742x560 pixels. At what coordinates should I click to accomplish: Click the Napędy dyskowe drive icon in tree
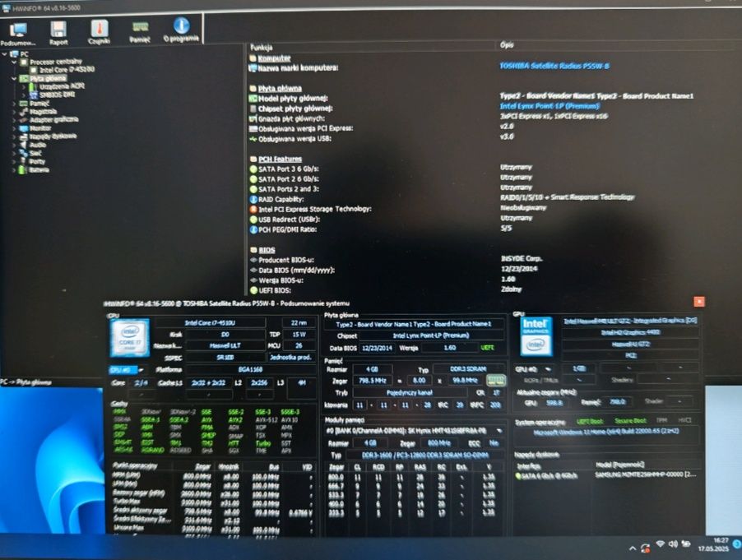click(23, 137)
